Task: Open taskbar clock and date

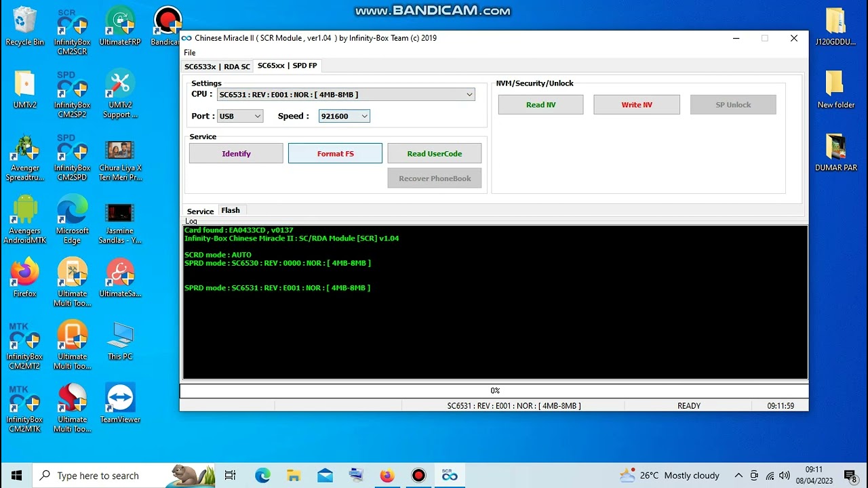Action: click(x=814, y=475)
